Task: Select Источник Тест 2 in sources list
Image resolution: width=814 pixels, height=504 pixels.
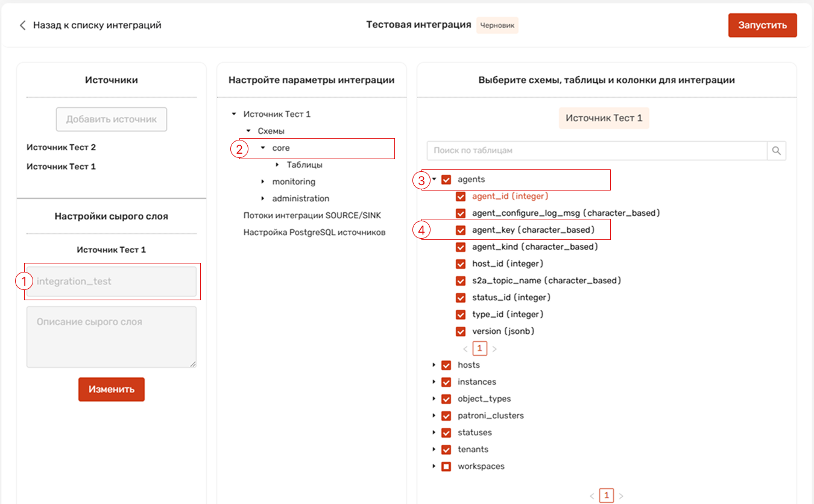Action: click(61, 147)
